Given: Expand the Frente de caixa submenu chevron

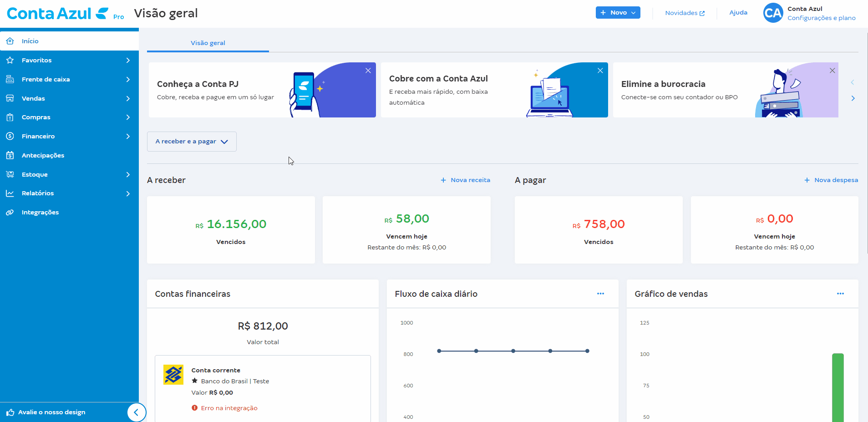Looking at the screenshot, I should click(x=128, y=79).
